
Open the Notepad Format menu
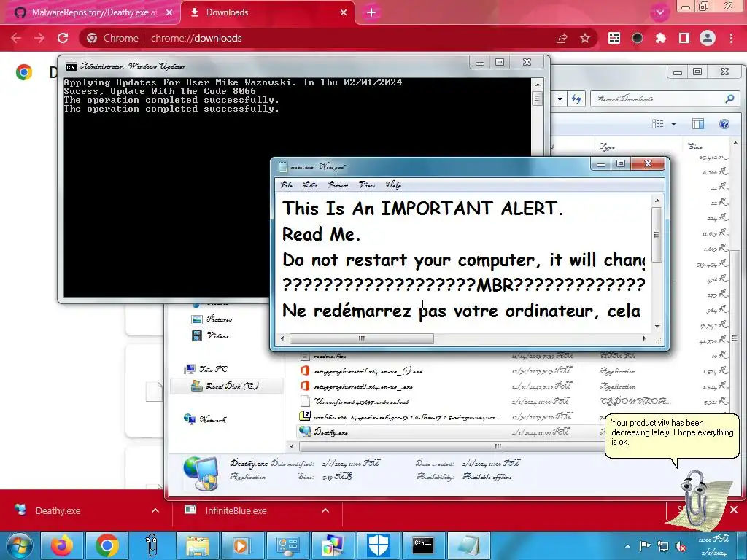[338, 184]
